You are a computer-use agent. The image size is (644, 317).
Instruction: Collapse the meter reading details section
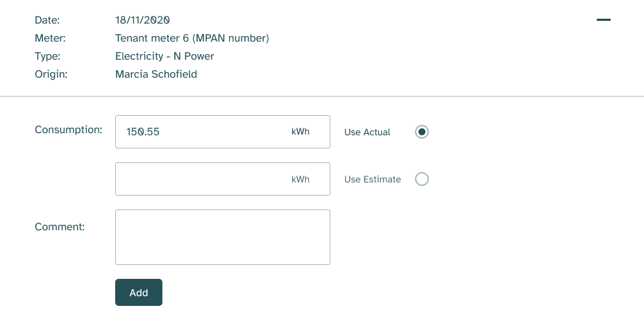[x=604, y=20]
